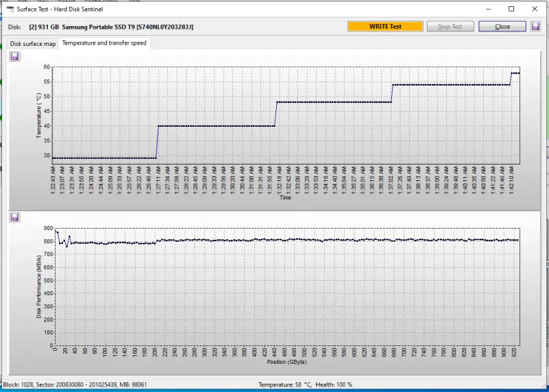The image size is (549, 392).
Task: Click the Temperature 58 °C Health status text
Action: click(305, 384)
